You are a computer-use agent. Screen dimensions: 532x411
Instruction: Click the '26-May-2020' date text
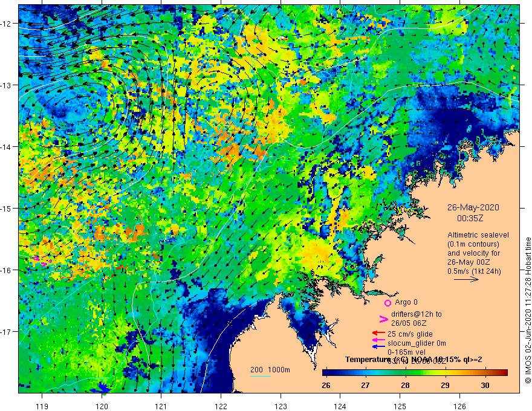pyautogui.click(x=473, y=207)
